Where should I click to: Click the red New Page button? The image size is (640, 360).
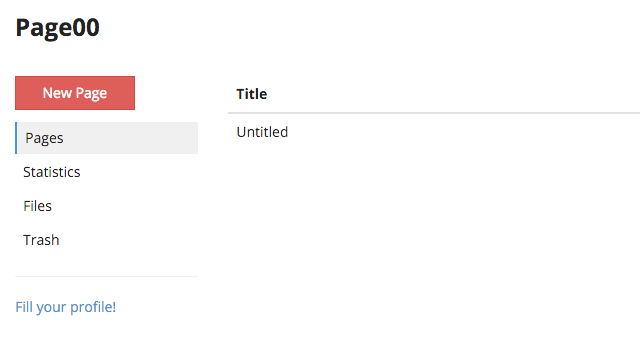coord(75,93)
